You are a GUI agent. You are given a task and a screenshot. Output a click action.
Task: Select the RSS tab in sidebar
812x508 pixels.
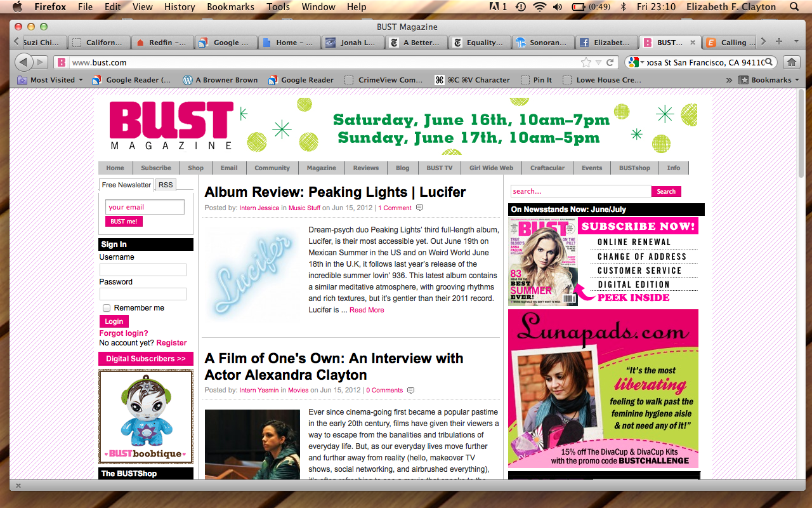(166, 185)
